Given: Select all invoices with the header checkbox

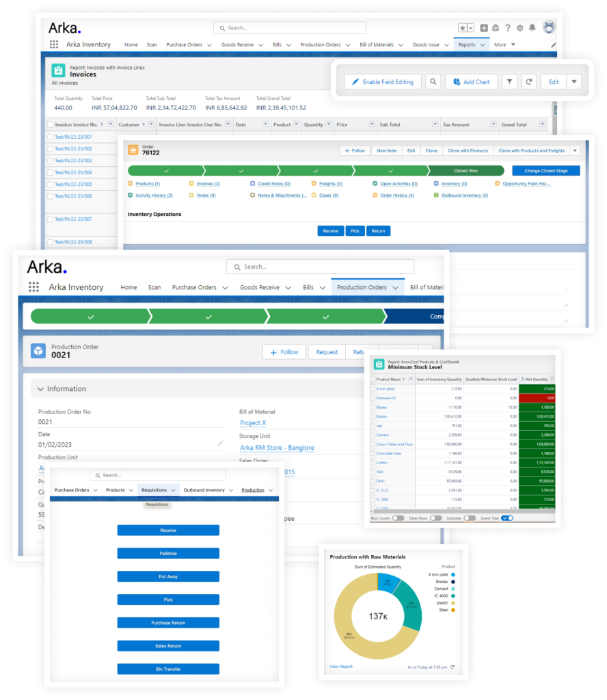Looking at the screenshot, I should coord(51,124).
